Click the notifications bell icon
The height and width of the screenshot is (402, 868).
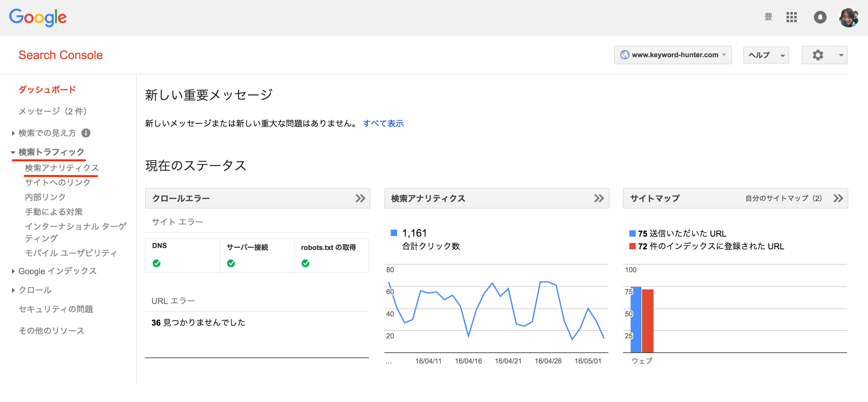coord(820,17)
